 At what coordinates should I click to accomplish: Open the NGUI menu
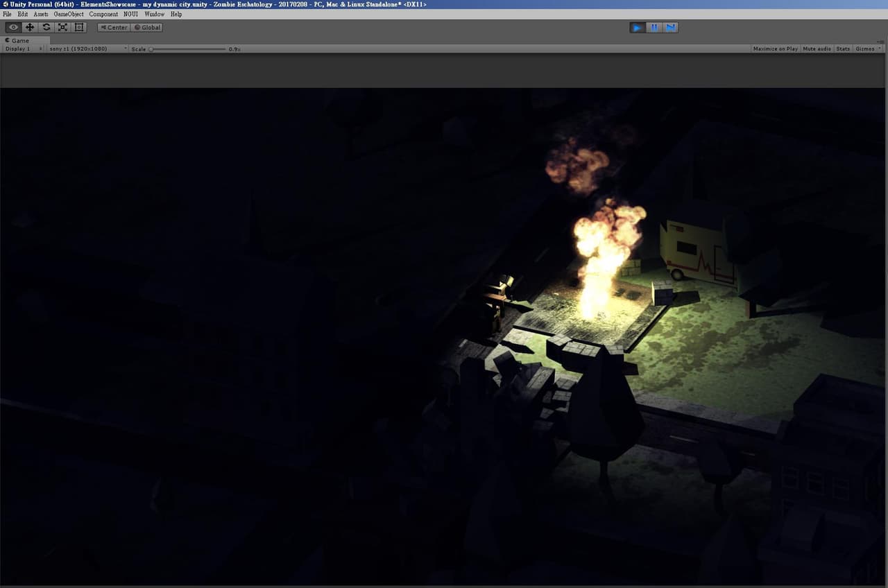click(x=130, y=14)
